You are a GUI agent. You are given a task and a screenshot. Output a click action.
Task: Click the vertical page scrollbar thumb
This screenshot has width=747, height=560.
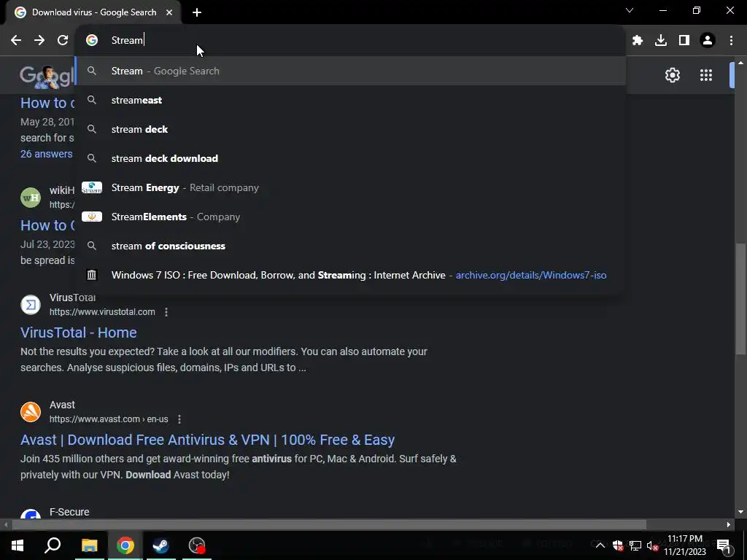740,298
